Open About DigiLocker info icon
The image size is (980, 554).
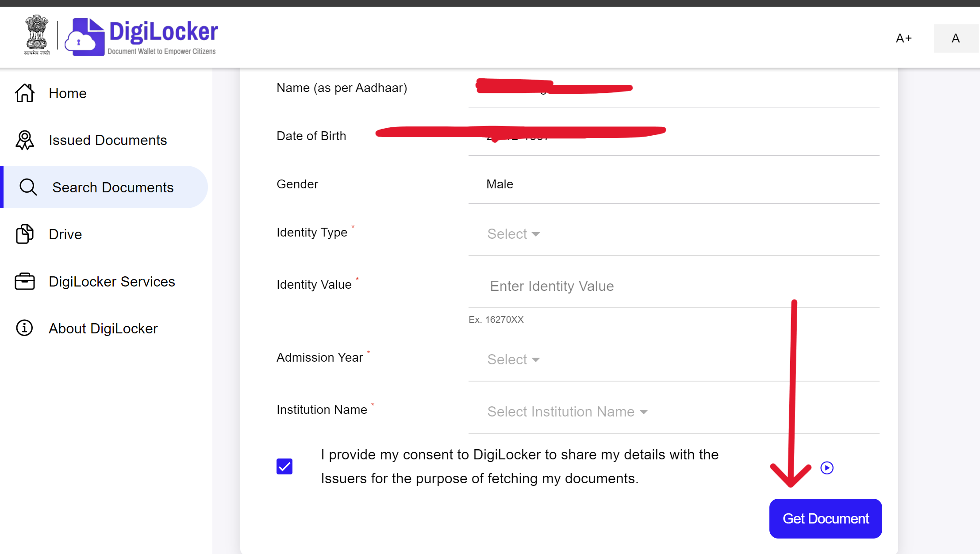(24, 328)
